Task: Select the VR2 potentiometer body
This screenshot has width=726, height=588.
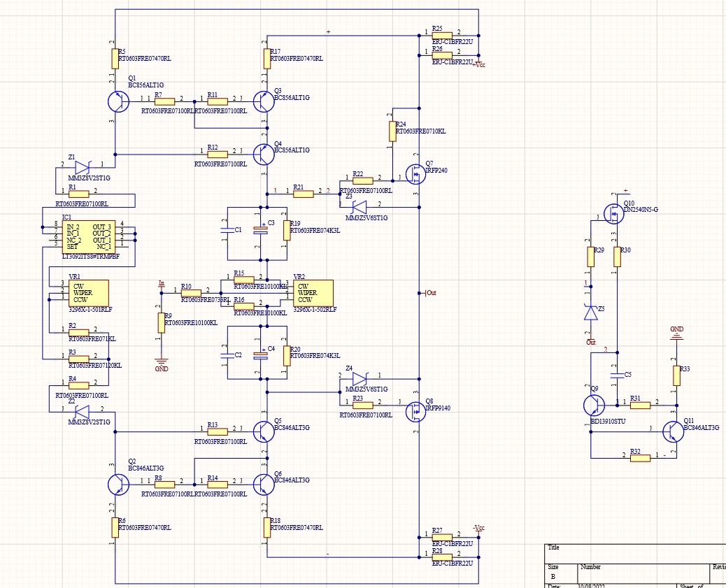Action: pyautogui.click(x=313, y=293)
